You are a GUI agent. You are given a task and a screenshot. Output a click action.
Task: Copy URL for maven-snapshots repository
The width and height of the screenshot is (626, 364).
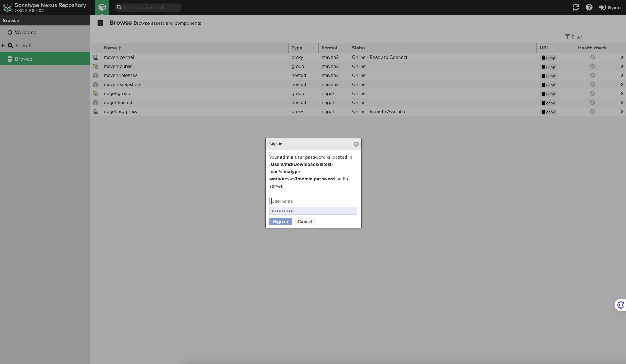coord(548,85)
